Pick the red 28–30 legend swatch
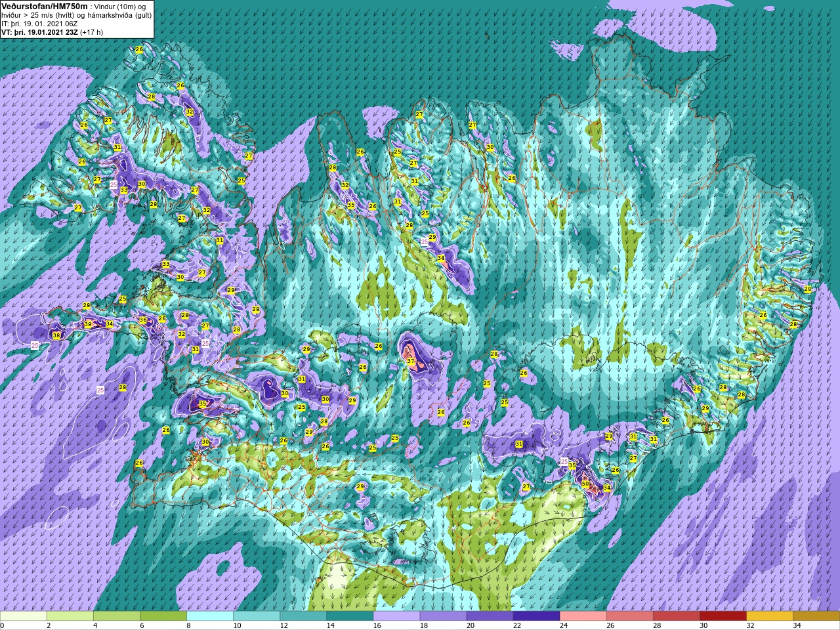Viewport: 840px width, 630px height. point(676,616)
